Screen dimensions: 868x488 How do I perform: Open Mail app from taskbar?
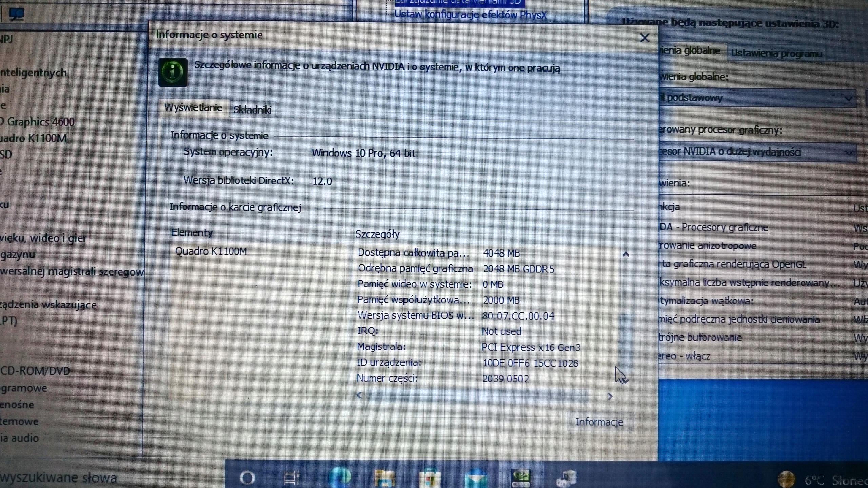476,479
